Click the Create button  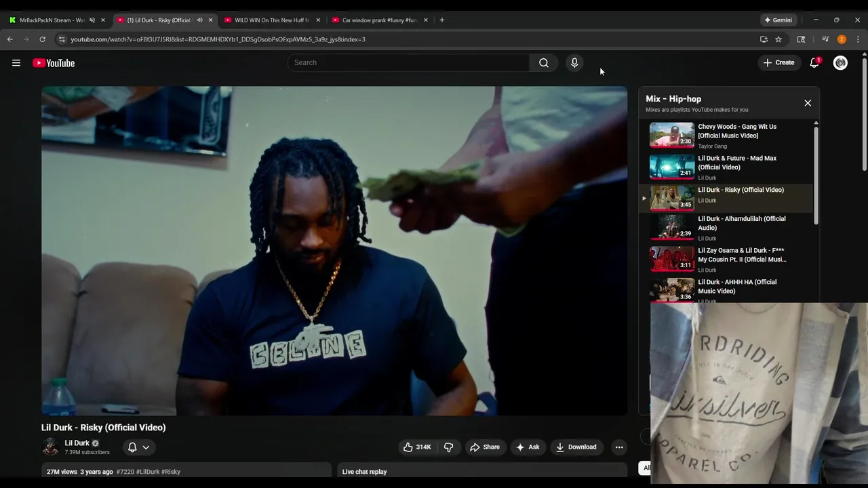coord(778,63)
